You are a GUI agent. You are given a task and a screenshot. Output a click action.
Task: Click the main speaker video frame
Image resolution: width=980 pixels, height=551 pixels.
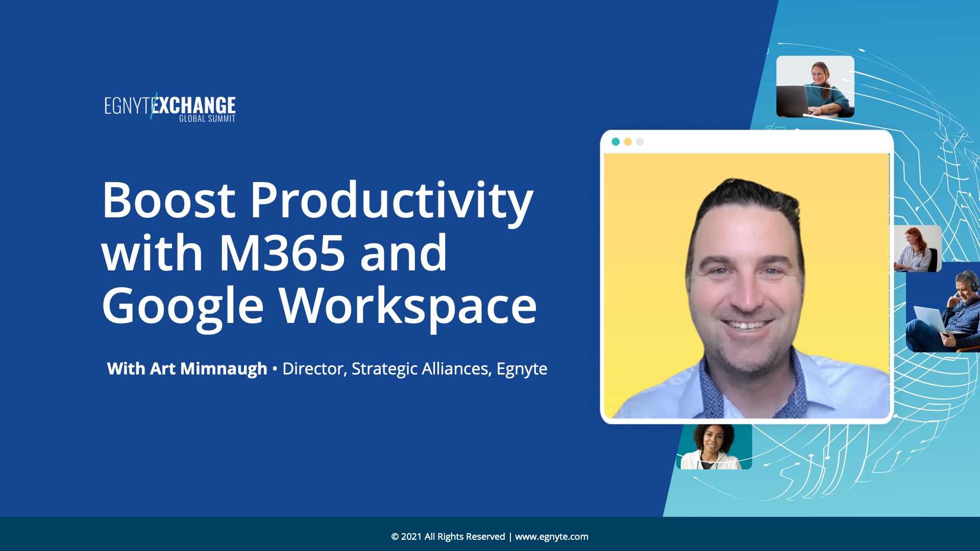click(x=746, y=286)
